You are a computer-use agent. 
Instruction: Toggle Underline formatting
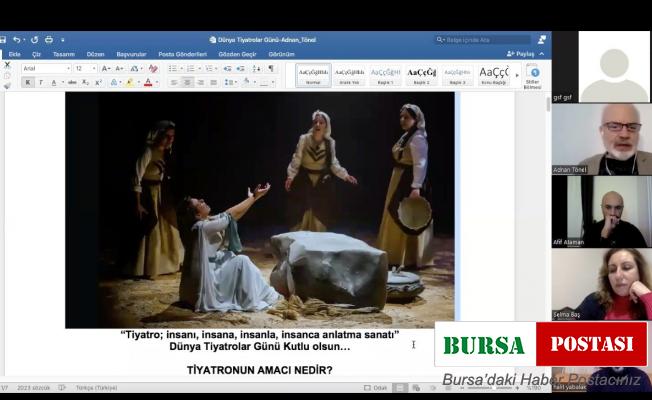tap(54, 82)
